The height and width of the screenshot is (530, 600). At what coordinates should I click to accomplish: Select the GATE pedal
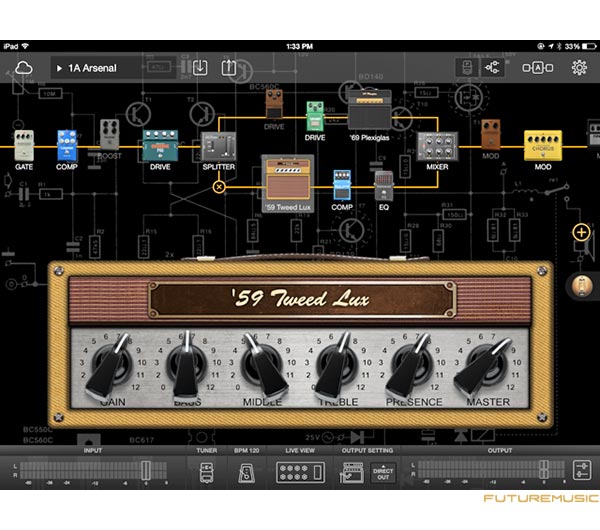(x=24, y=145)
